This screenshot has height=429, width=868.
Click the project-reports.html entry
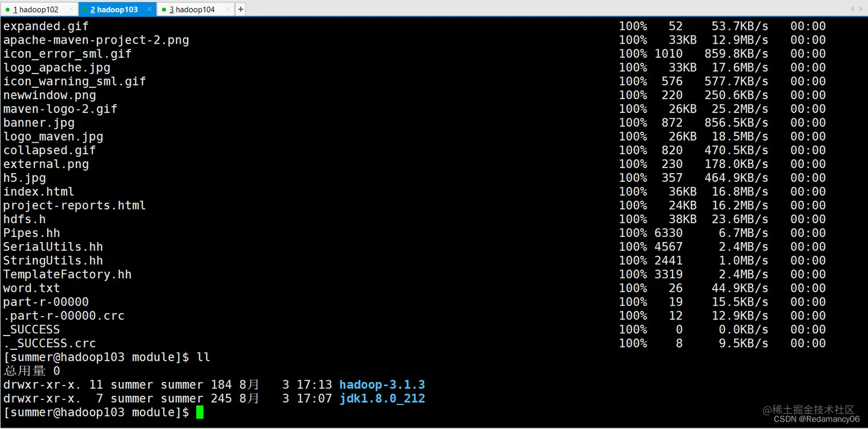pos(75,205)
